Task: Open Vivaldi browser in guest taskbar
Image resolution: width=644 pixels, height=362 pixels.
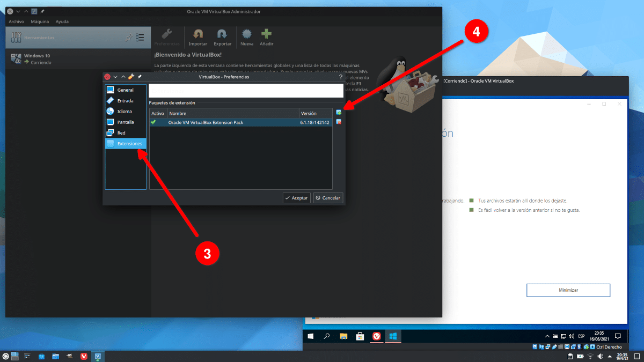Action: 377,336
